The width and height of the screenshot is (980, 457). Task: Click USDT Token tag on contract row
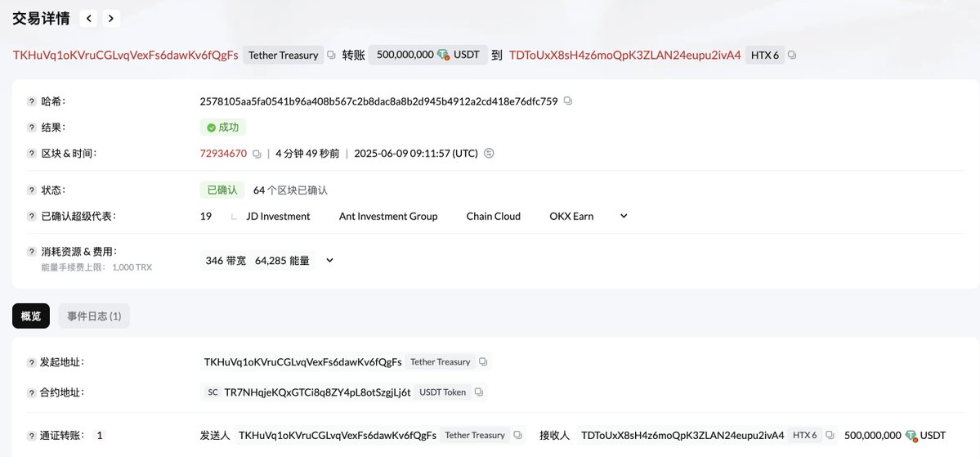(442, 392)
